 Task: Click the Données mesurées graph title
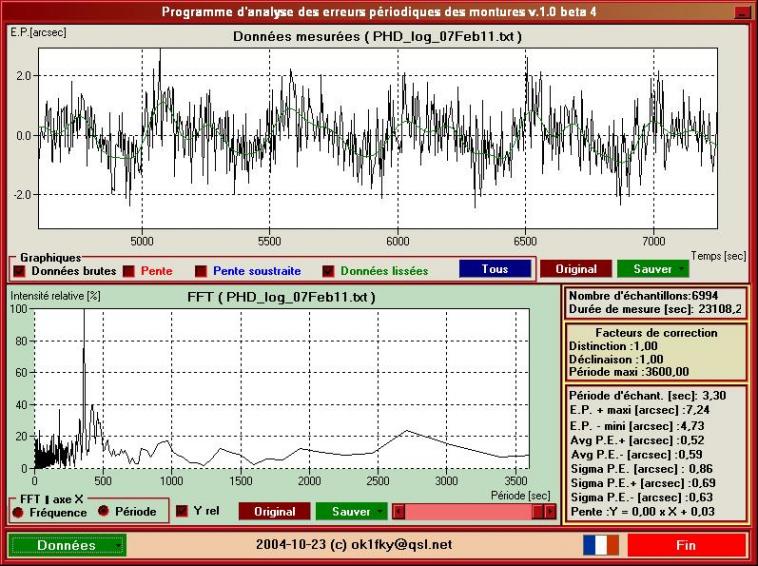378,36
